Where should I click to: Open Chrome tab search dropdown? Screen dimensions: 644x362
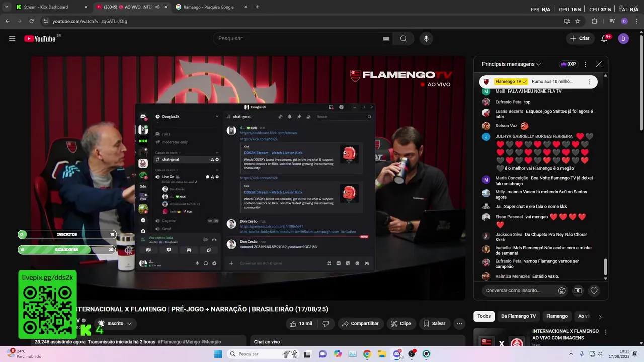click(7, 7)
